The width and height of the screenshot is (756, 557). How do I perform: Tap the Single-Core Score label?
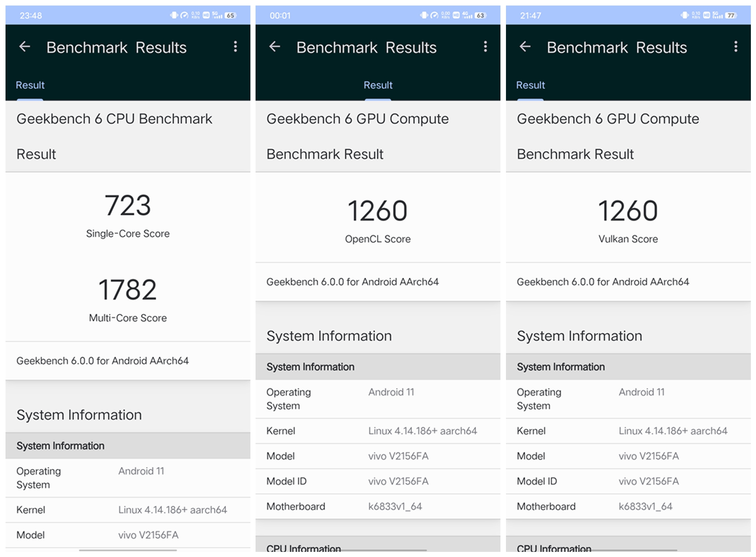[x=128, y=234]
